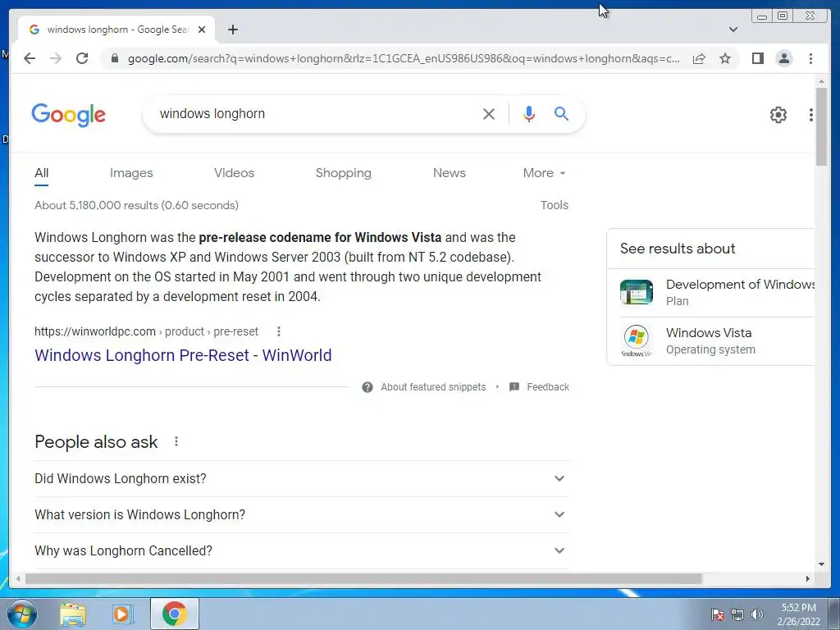Image resolution: width=840 pixels, height=630 pixels.
Task: Open Chrome side panel
Action: pyautogui.click(x=757, y=58)
